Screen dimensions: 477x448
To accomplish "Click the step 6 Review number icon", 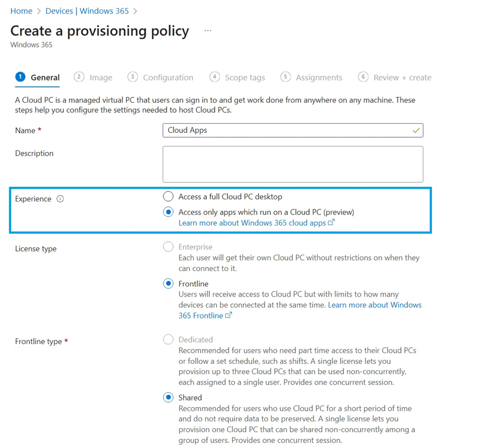I will coord(363,77).
